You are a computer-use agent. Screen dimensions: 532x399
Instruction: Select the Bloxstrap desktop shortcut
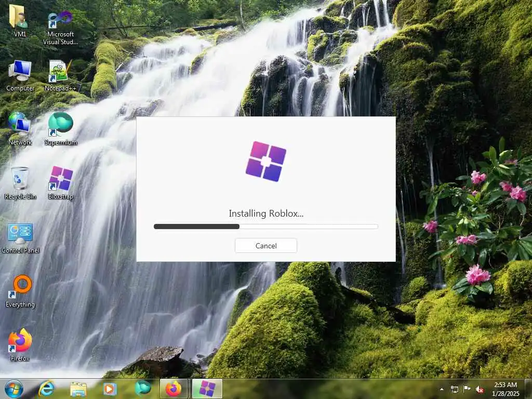click(x=60, y=183)
